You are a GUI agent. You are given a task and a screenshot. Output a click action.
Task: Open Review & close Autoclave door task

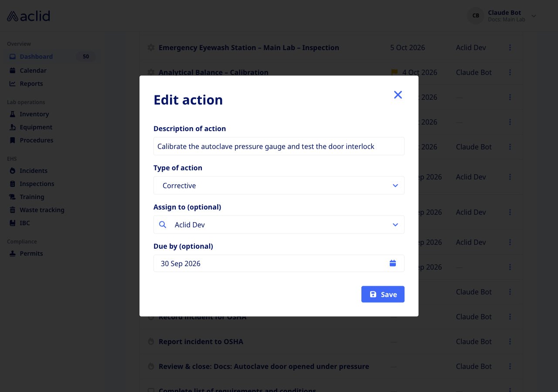tap(264, 366)
